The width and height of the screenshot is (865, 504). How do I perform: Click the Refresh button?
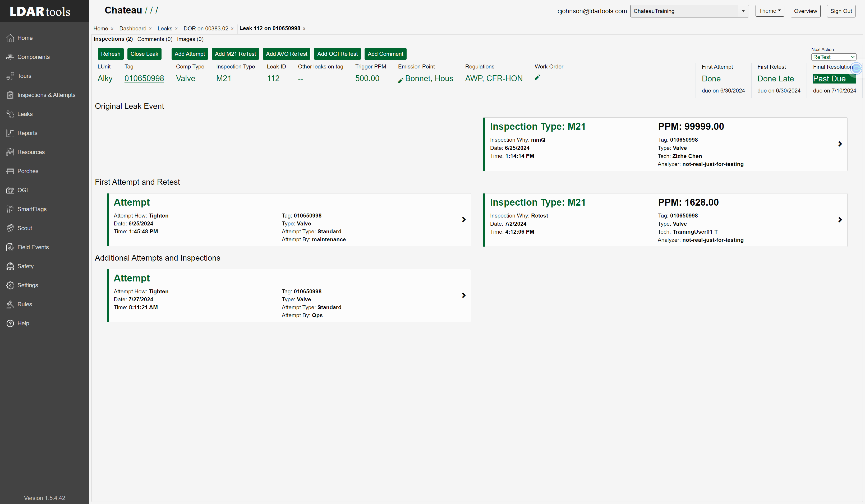click(x=111, y=54)
